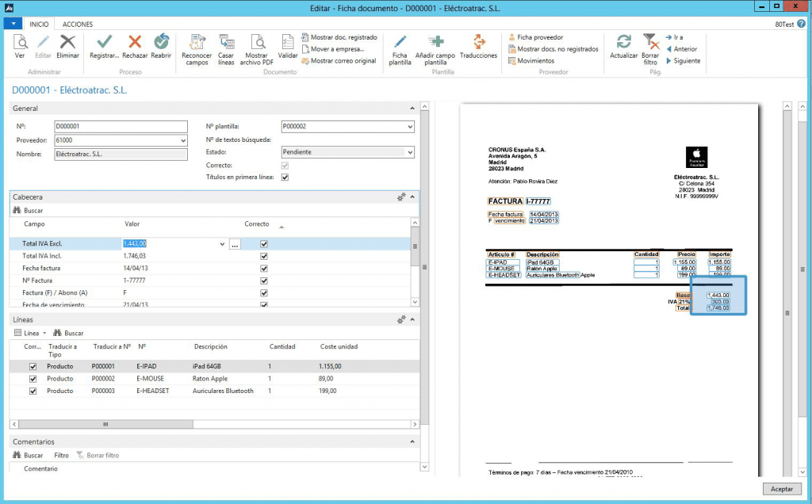The height and width of the screenshot is (504, 812).
Task: Click Cabecera settings gear icon
Action: (400, 197)
